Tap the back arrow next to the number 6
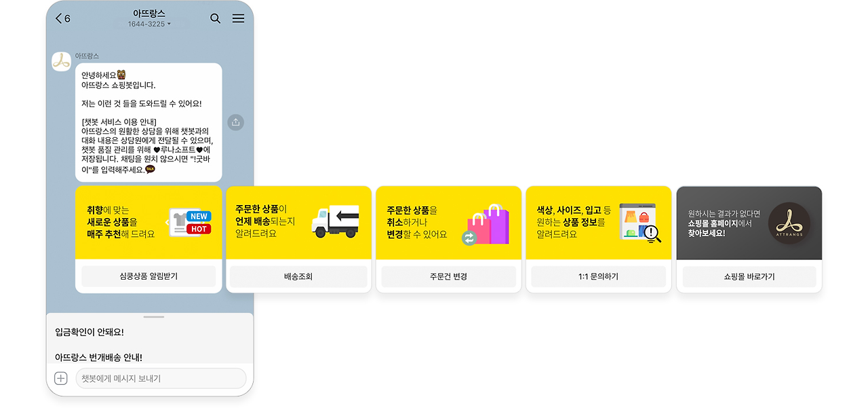Viewport: 868px width, 408px height. tap(60, 18)
